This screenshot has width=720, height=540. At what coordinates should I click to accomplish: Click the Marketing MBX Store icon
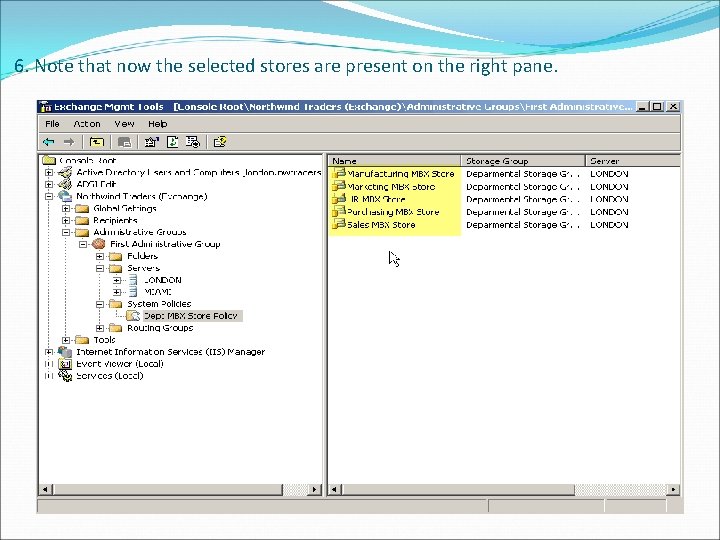click(x=339, y=186)
